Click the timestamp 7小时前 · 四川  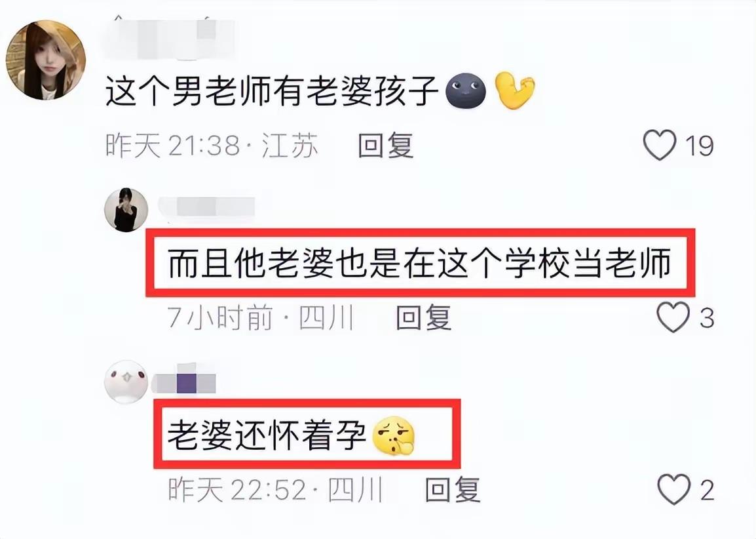click(261, 317)
